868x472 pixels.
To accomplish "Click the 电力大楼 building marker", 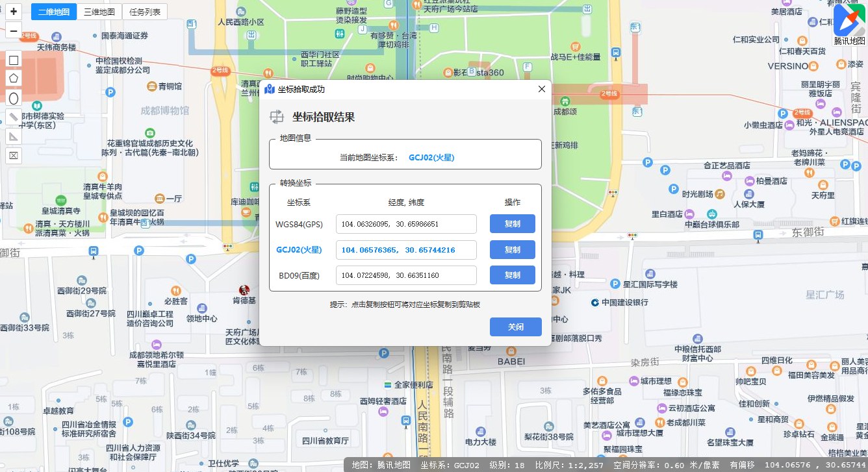I will (x=480, y=431).
